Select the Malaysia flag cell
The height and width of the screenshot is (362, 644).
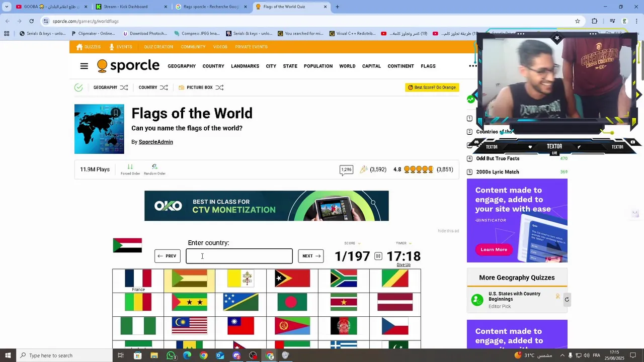[x=189, y=326]
